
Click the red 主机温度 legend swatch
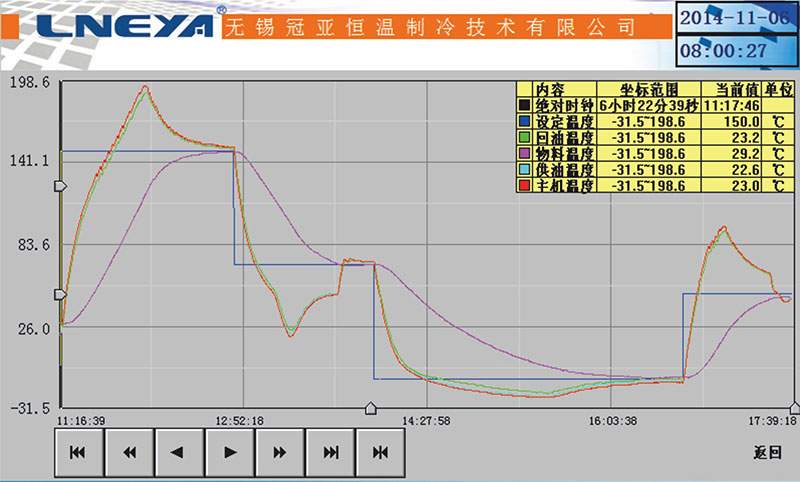tap(523, 186)
